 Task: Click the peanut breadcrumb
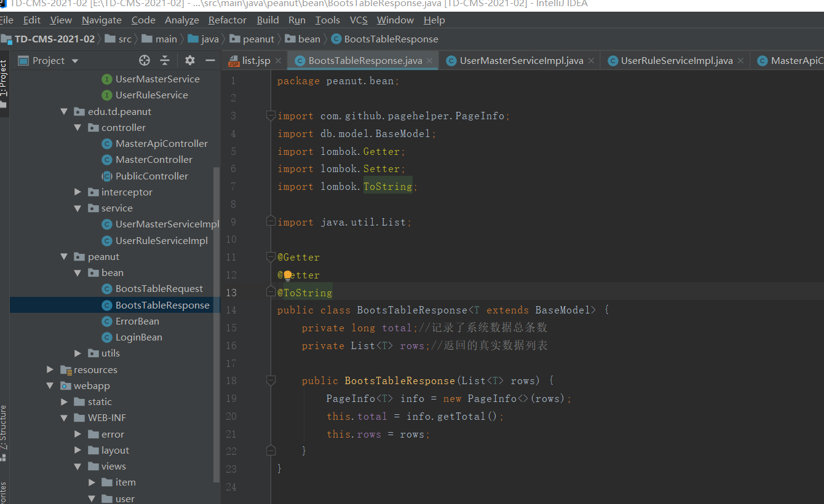tap(252, 39)
